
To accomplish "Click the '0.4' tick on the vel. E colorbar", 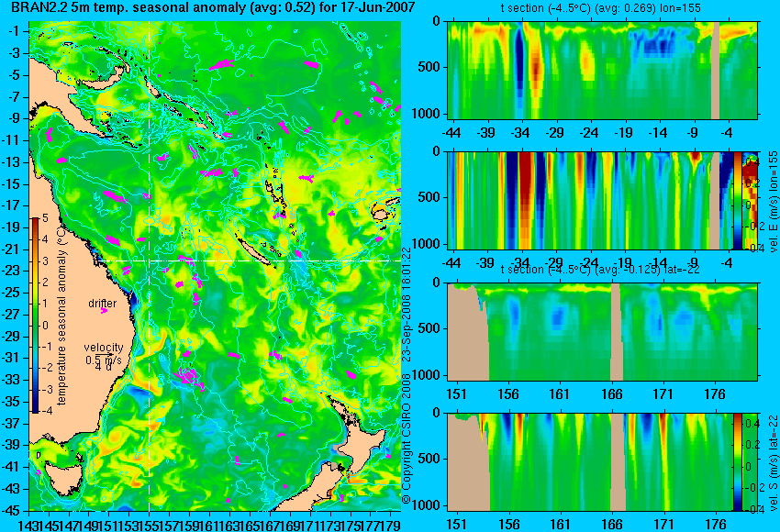I will tap(752, 162).
